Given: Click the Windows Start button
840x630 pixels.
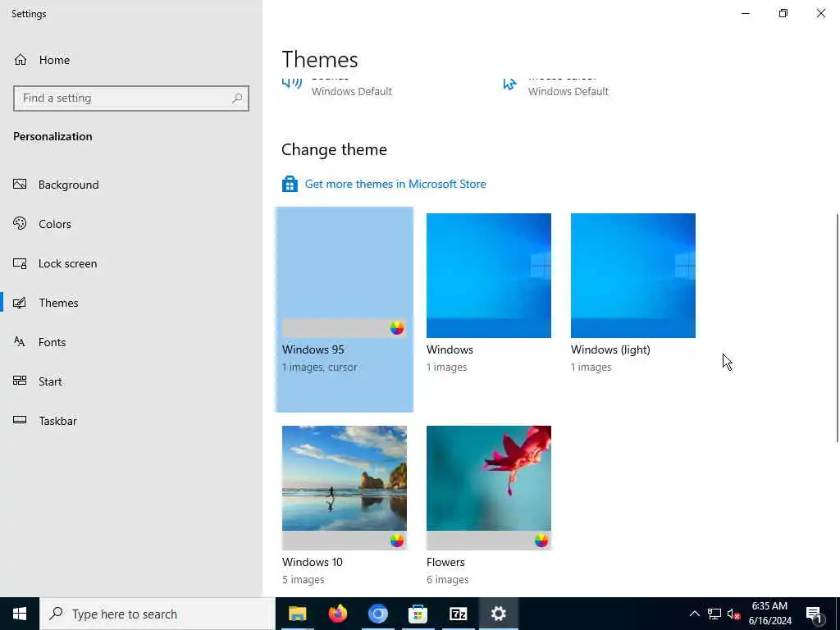Looking at the screenshot, I should pyautogui.click(x=20, y=614).
